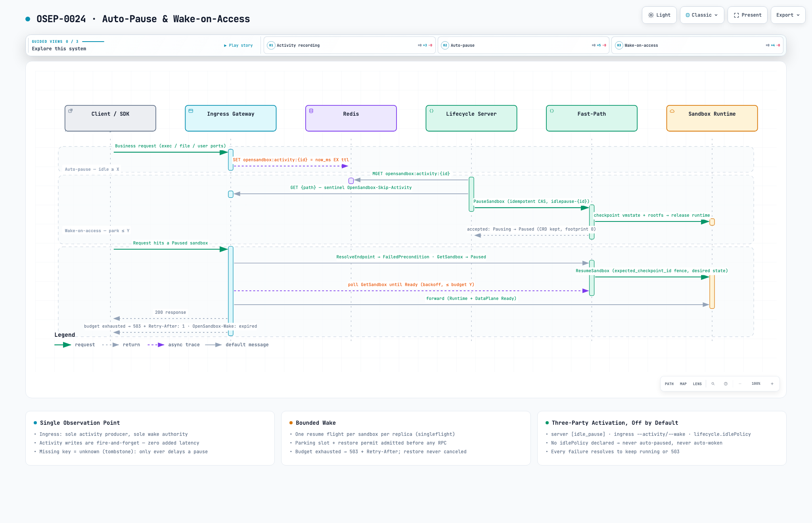Toggle MAP mode in the canvas toolbar
812x523 pixels.
683,384
